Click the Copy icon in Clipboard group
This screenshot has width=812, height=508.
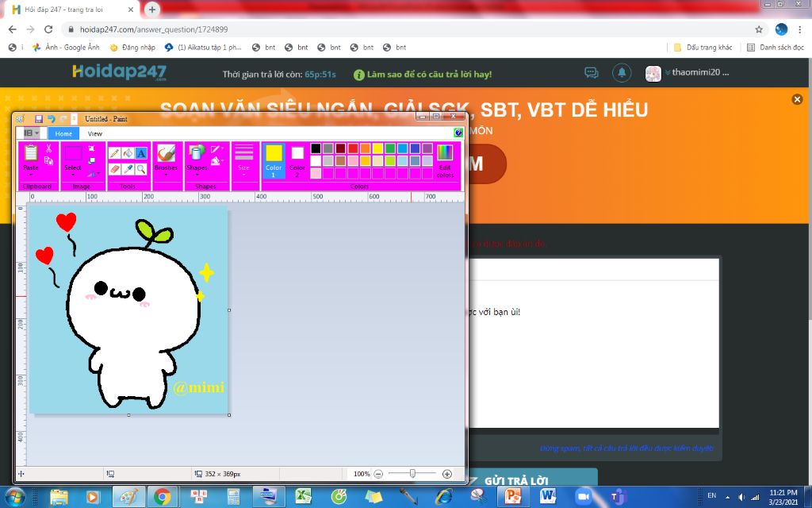click(x=48, y=160)
